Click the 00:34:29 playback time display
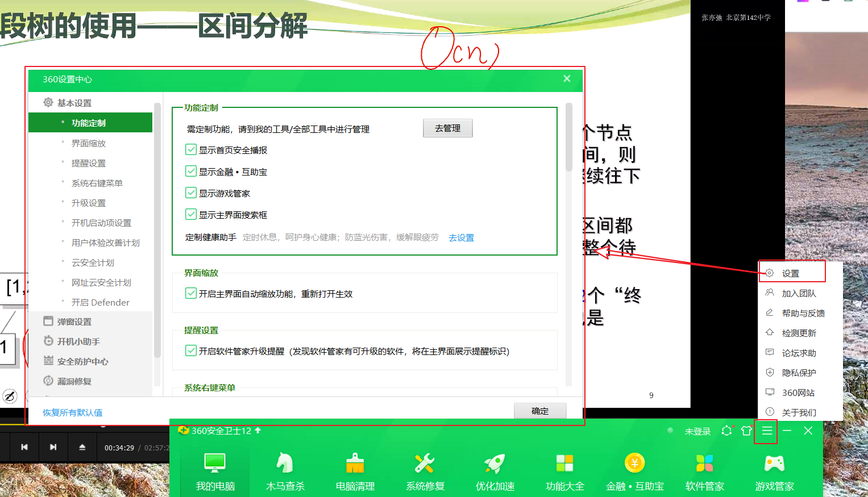 119,448
